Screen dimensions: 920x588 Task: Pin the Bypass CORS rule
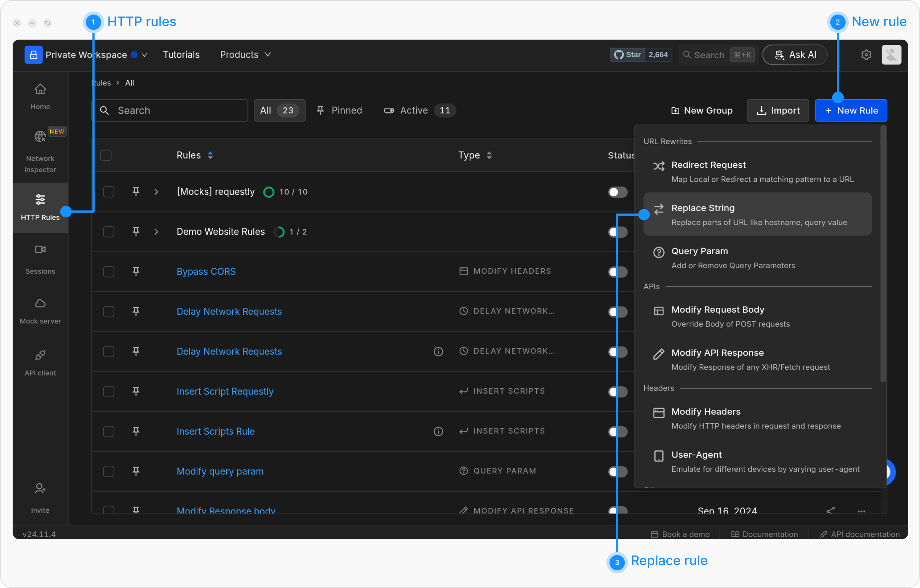point(136,271)
